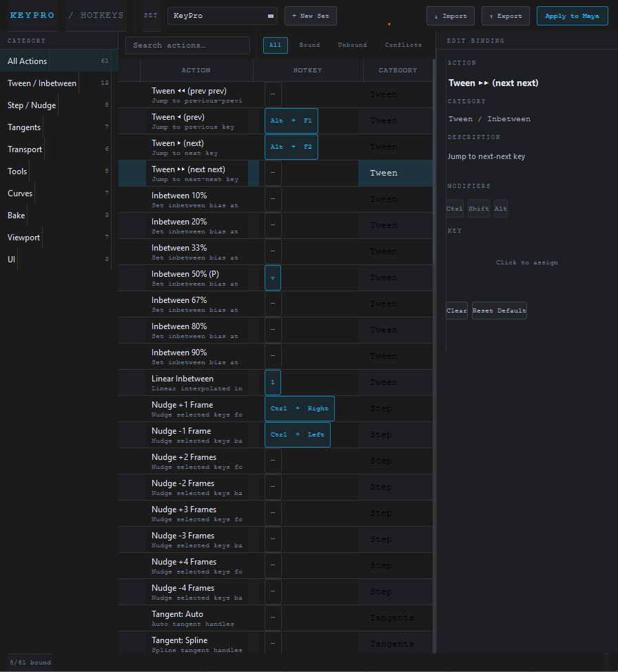Select the 'Tween (prev)' action row

[276, 121]
